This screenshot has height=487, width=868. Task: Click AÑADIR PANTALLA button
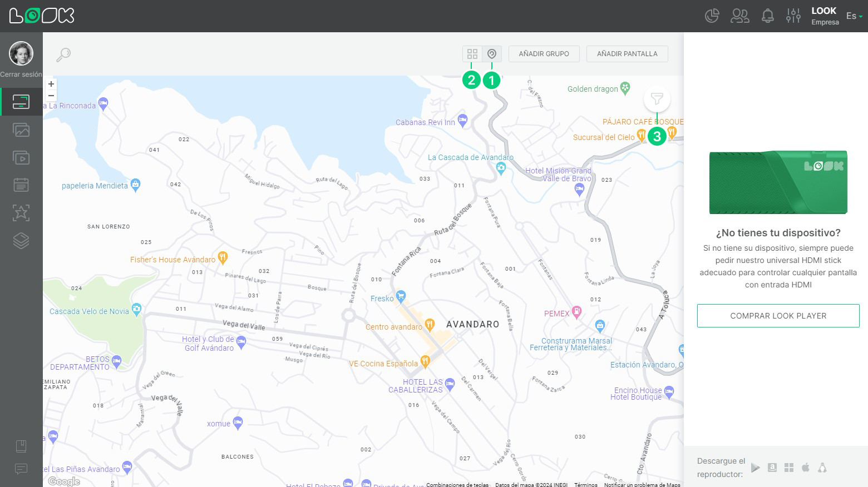[627, 54]
